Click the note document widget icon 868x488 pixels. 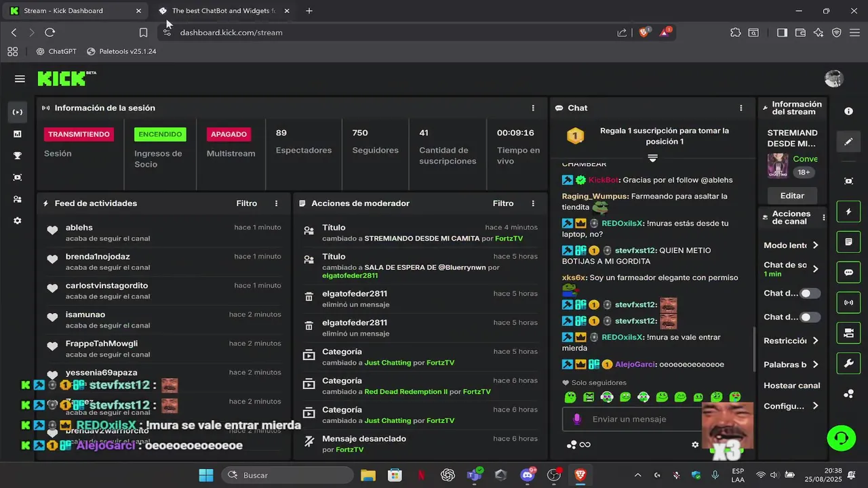(x=848, y=242)
